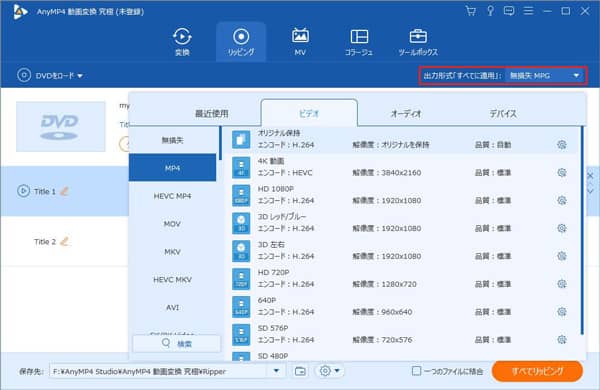The height and width of the screenshot is (390, 600).
Task: Select the HD 720P preset icon
Action: pos(241,279)
